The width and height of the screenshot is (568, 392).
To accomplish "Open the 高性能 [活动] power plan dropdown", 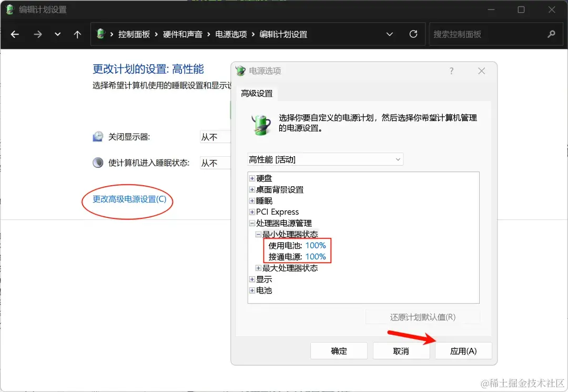I will pyautogui.click(x=398, y=159).
